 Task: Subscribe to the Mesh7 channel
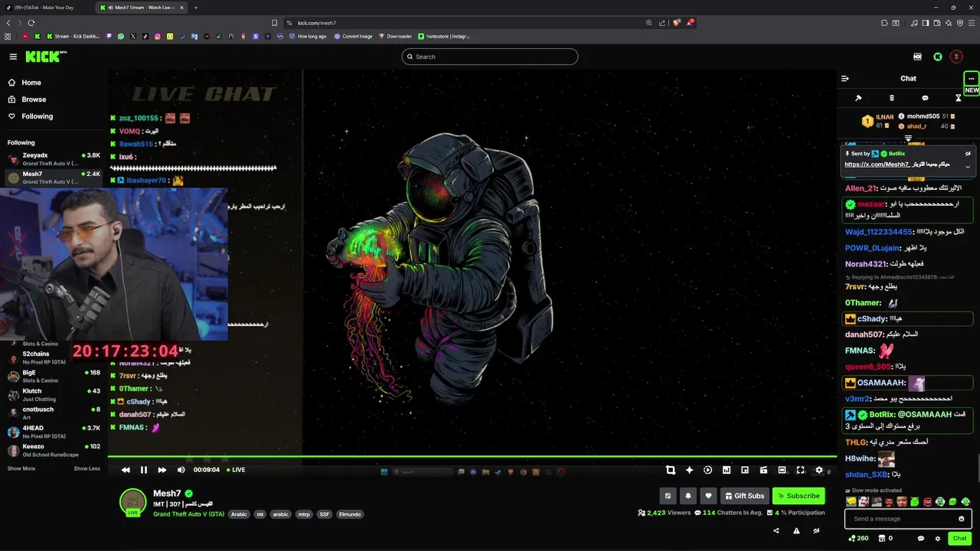click(x=799, y=496)
